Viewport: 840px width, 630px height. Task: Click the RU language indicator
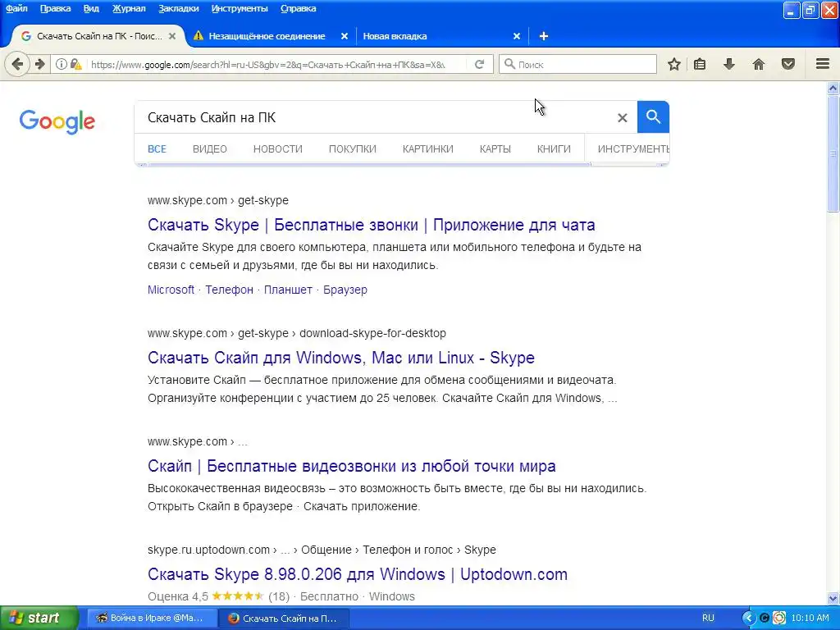click(708, 618)
